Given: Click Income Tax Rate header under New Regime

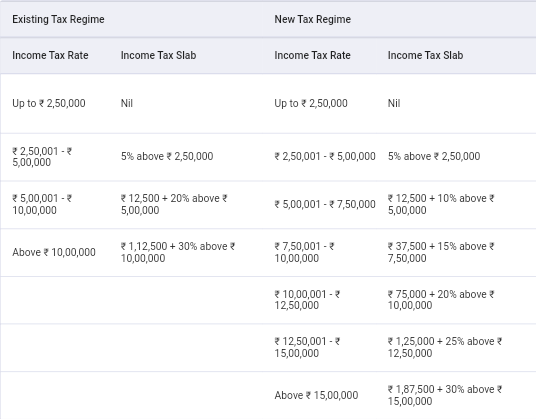Looking at the screenshot, I should [312, 55].
